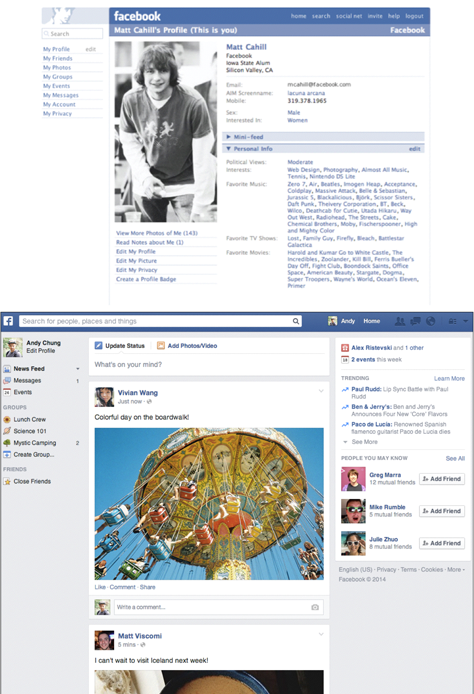Open the carousel swing ride photo
This screenshot has height=694, width=474.
point(209,504)
